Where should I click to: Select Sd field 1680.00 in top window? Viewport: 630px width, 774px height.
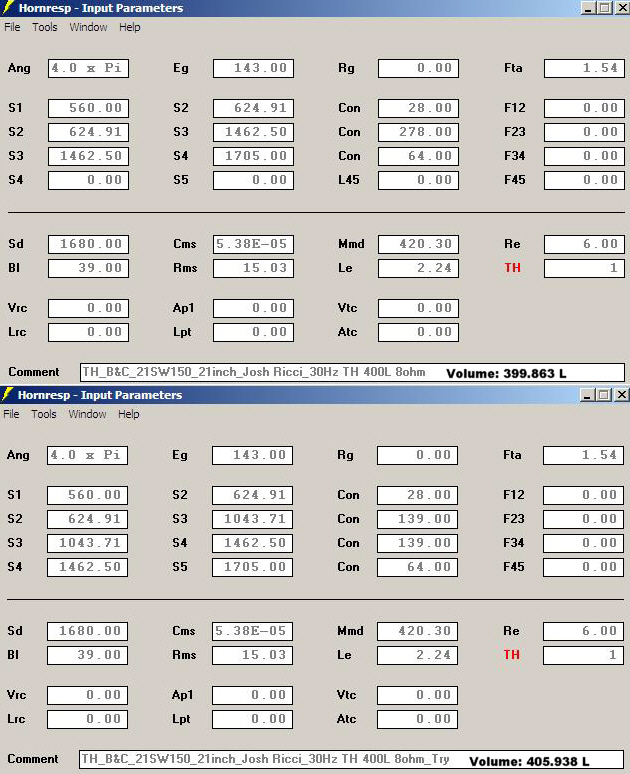pyautogui.click(x=88, y=244)
